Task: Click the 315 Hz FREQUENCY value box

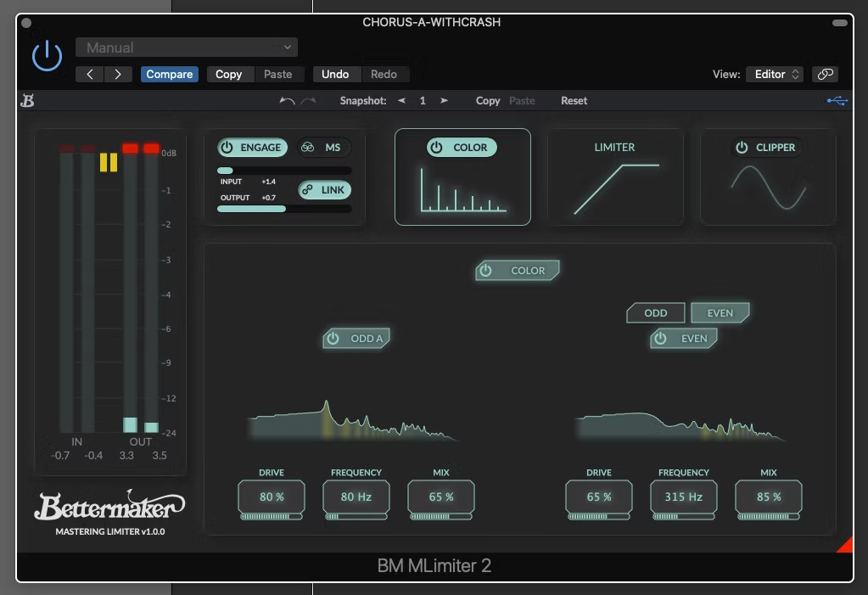Action: [x=684, y=497]
